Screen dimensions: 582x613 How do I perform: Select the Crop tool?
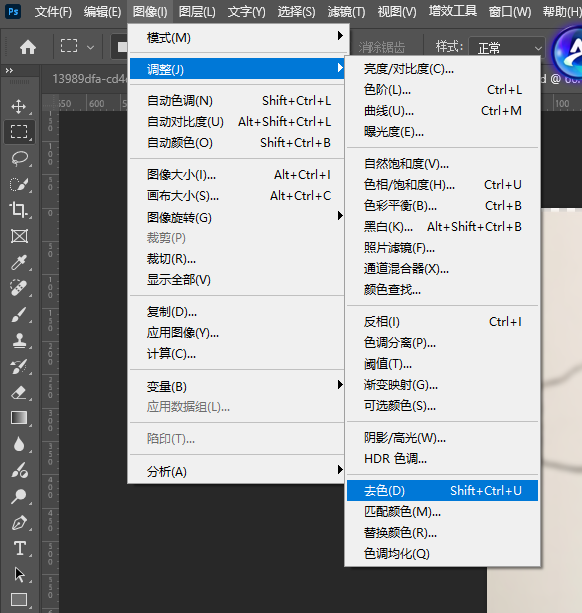(19, 210)
